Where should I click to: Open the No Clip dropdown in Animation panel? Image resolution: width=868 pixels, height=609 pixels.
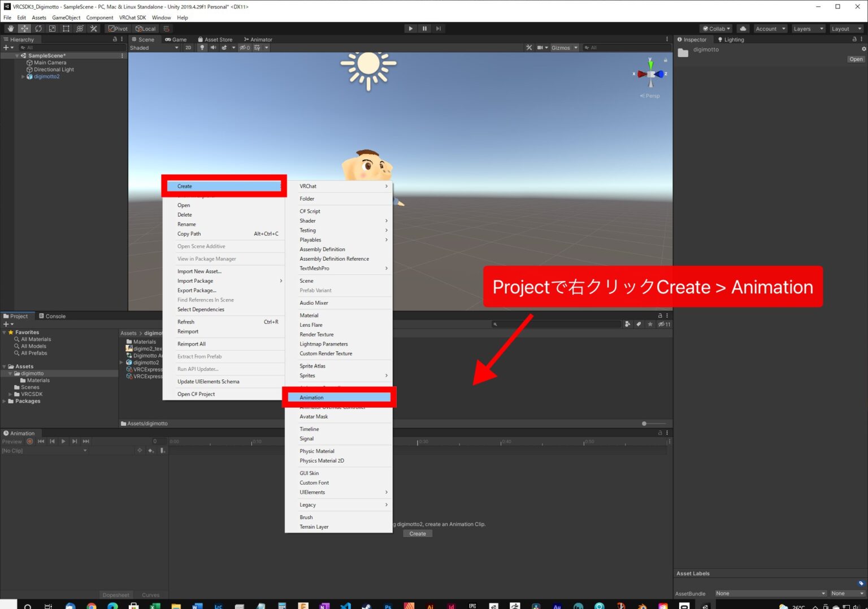pyautogui.click(x=45, y=451)
